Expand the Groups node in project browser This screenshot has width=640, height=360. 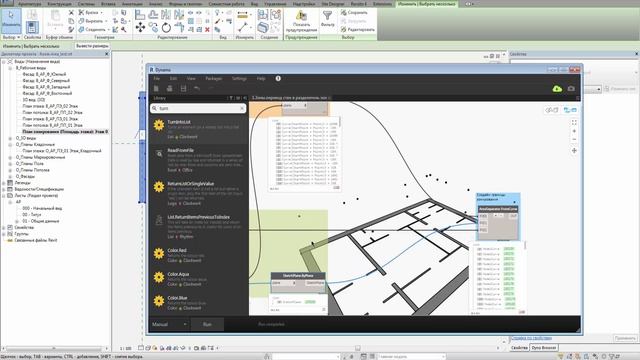[x=4, y=234]
